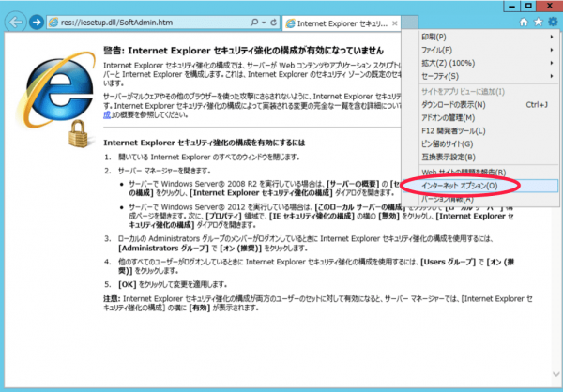Open the address bar dropdown arrow

point(264,23)
